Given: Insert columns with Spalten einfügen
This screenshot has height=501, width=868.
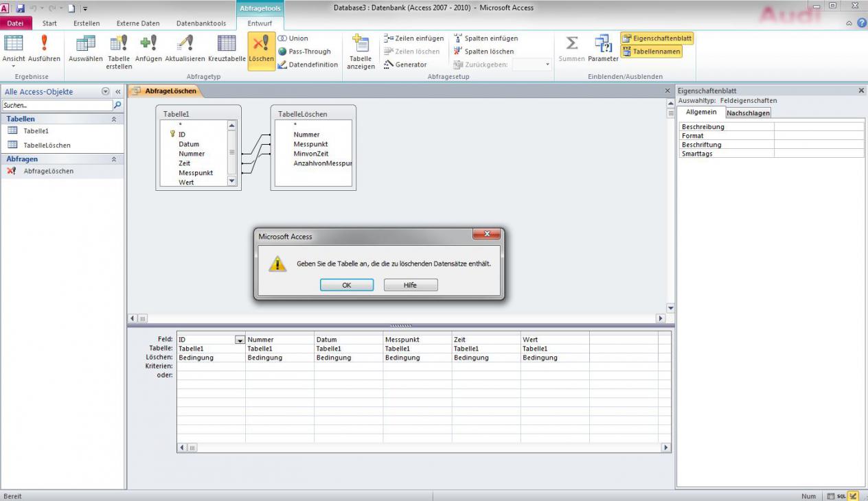Looking at the screenshot, I should [486, 38].
